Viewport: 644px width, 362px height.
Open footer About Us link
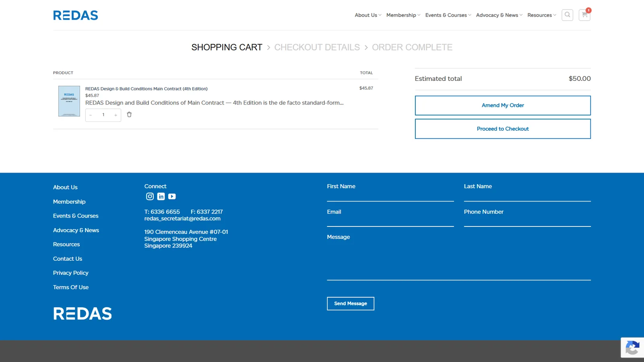(x=65, y=187)
